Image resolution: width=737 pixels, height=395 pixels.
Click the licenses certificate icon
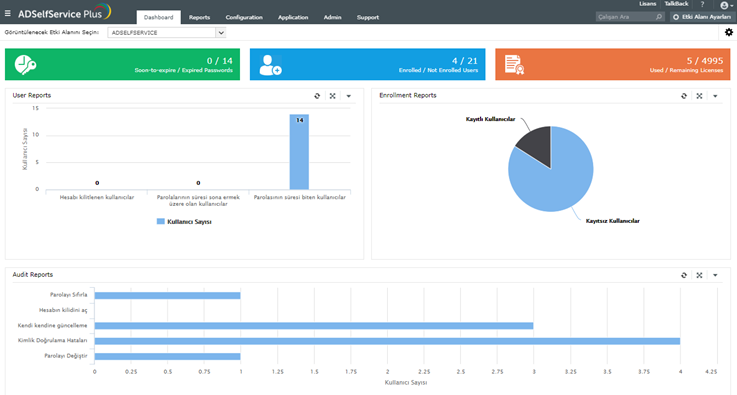point(514,65)
